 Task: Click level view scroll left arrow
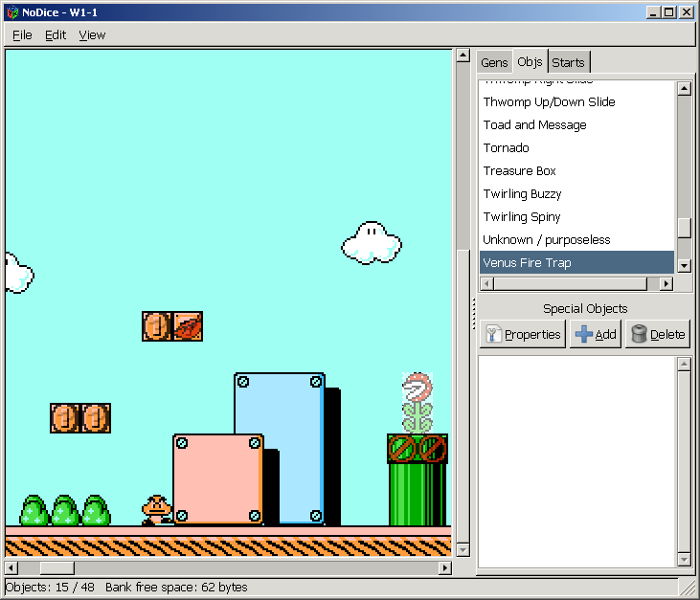coord(11,568)
